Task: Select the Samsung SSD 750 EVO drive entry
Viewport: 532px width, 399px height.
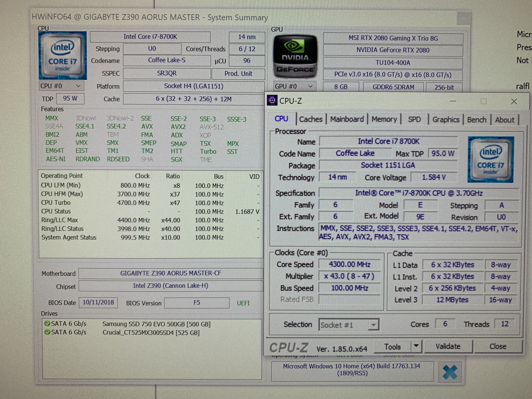Action: pos(156,324)
